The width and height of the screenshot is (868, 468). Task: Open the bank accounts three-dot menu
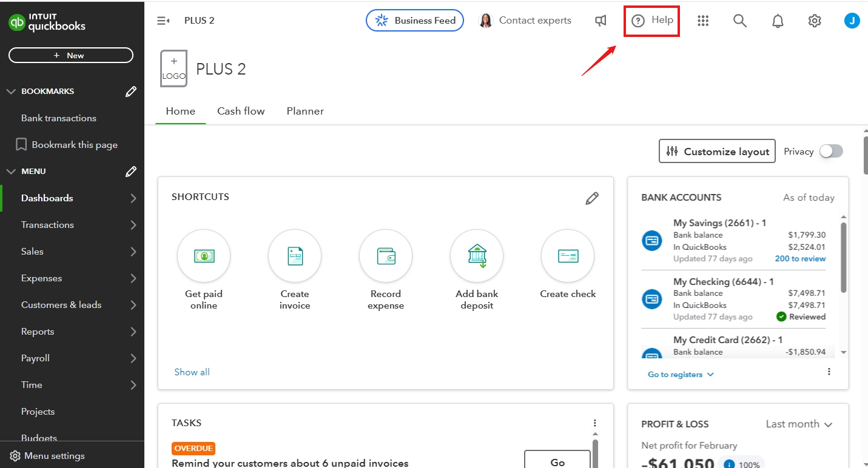[x=829, y=372]
